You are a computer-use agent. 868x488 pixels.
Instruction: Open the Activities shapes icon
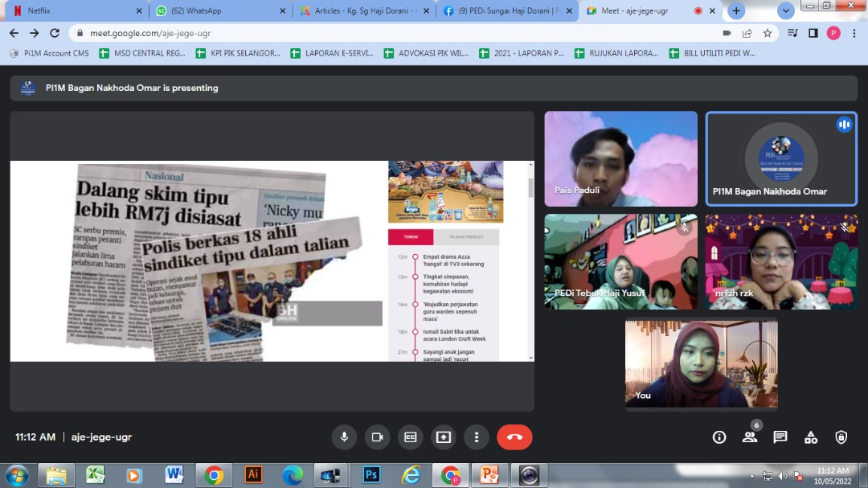(x=810, y=437)
